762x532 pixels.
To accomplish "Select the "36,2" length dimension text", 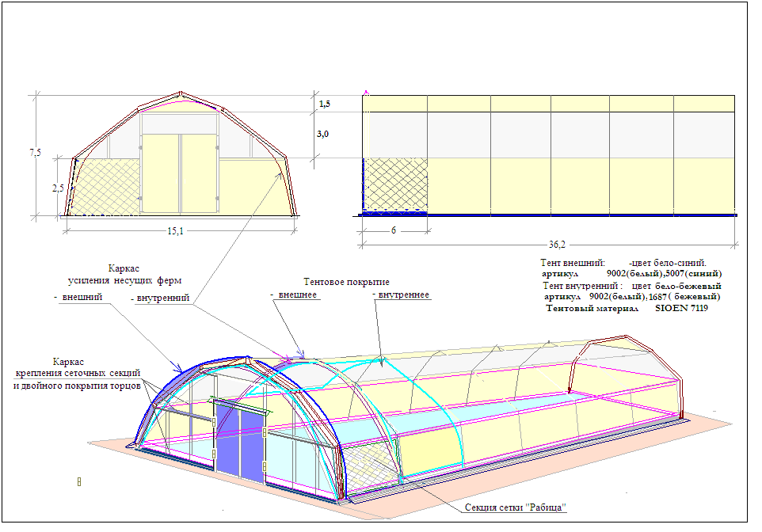I will click(x=558, y=244).
